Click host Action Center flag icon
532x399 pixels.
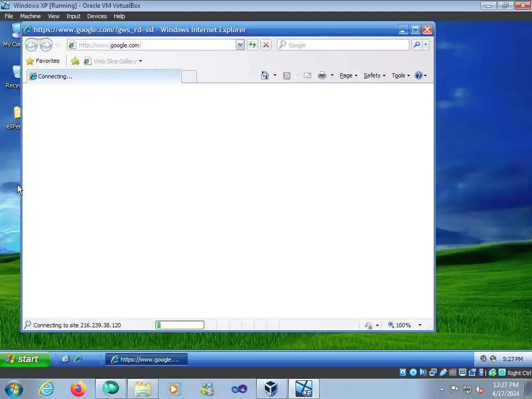point(454,389)
